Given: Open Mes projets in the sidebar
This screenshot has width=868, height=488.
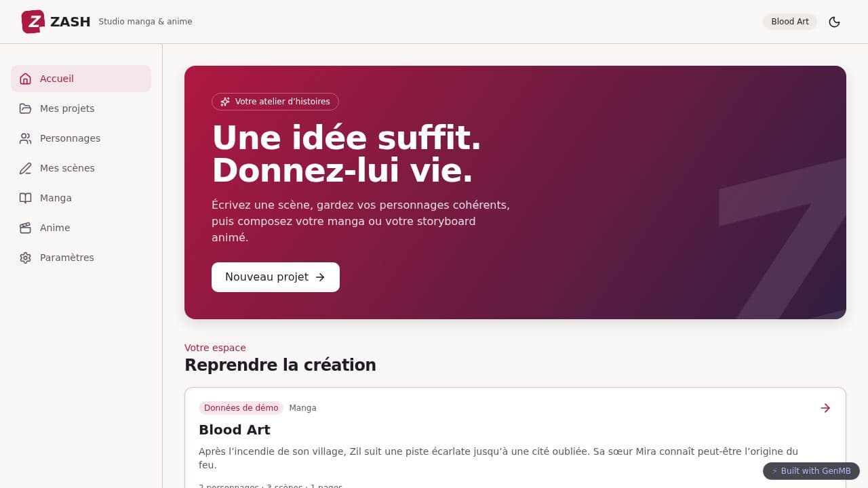Looking at the screenshot, I should coord(81,108).
